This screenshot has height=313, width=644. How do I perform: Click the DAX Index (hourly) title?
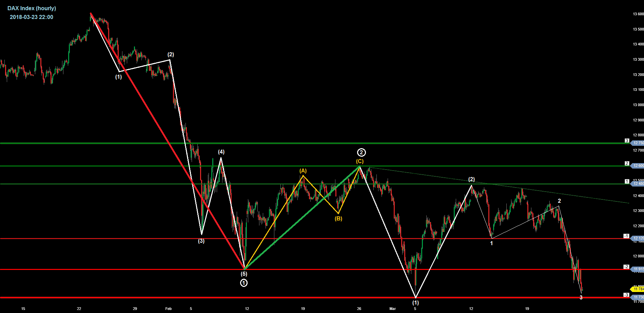[x=32, y=8]
